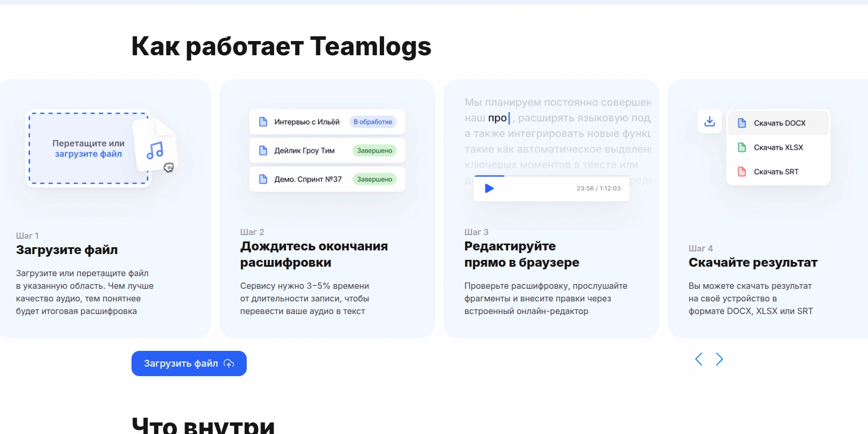Click the 23:56 / 1:12:03 time readout
Screen dimensions: 868x434
[x=599, y=188]
